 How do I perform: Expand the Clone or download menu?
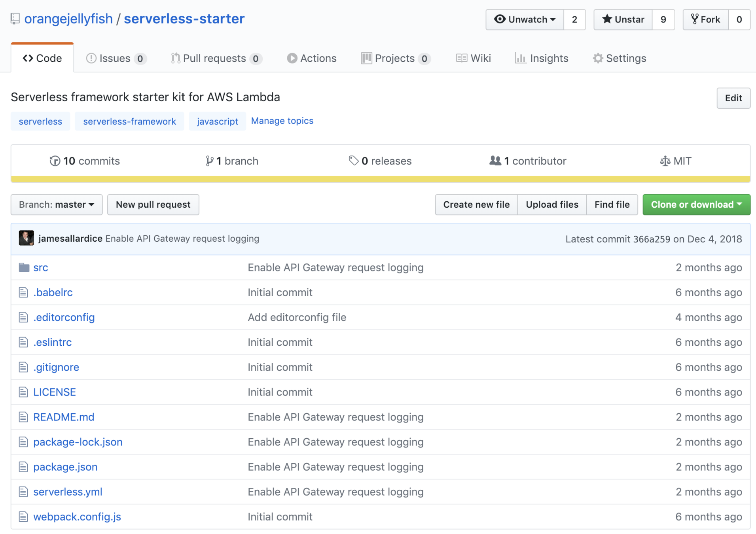point(696,205)
